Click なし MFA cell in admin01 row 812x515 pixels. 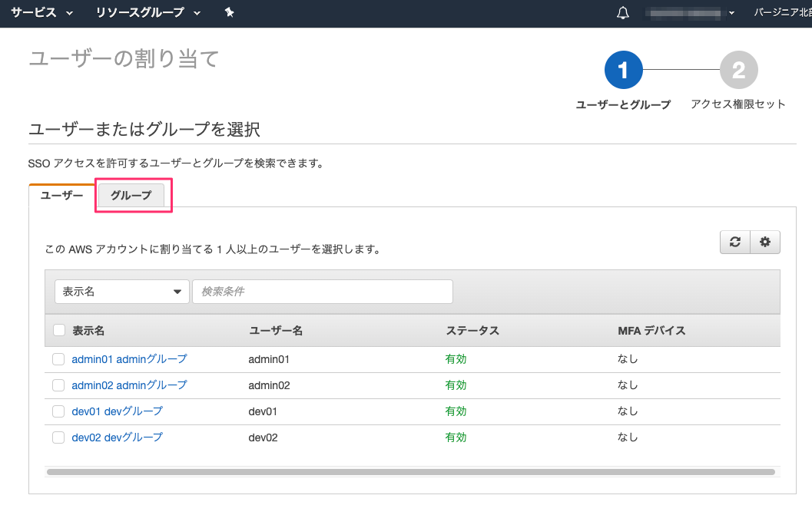pos(628,358)
